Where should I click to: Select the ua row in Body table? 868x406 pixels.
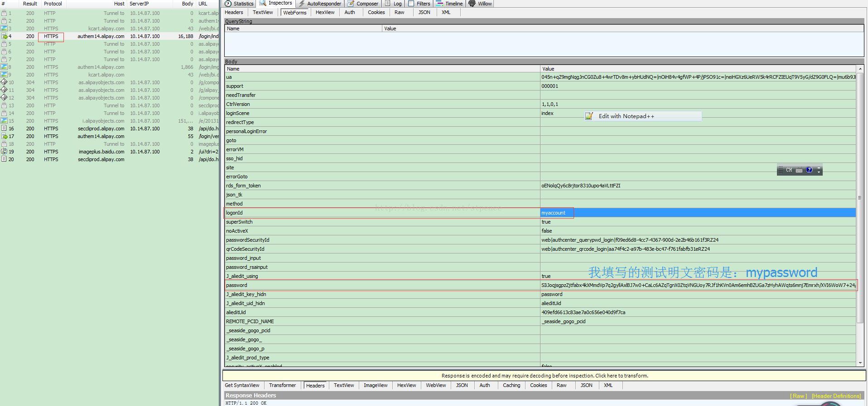540,77
